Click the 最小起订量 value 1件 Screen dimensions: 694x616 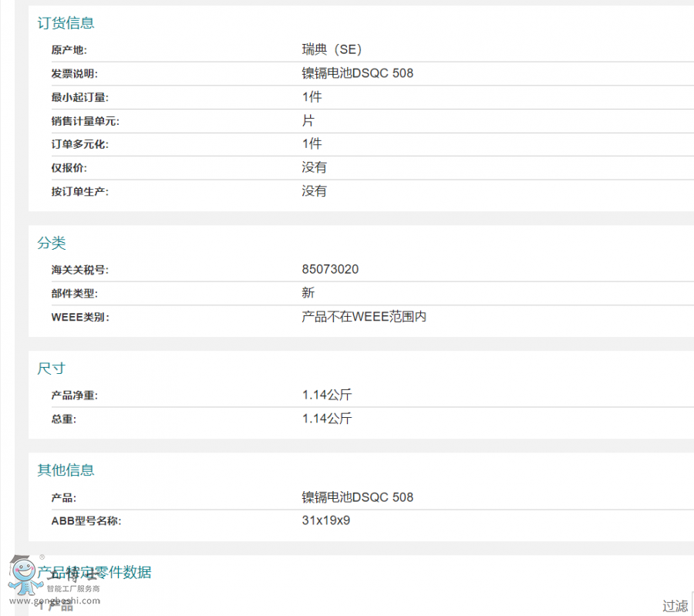[x=312, y=97]
